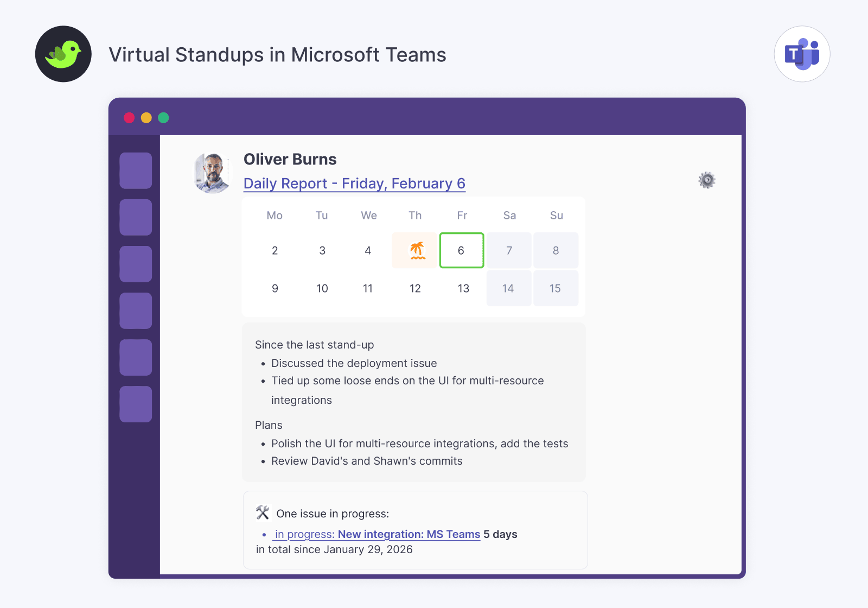Viewport: 868px width, 608px height.
Task: Select the topmost purple sidebar tile
Action: tap(136, 170)
